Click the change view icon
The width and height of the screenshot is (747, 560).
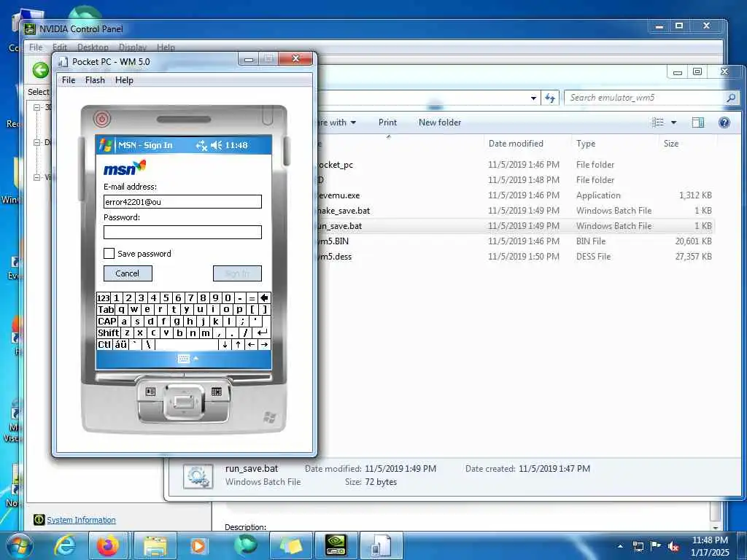click(x=658, y=122)
